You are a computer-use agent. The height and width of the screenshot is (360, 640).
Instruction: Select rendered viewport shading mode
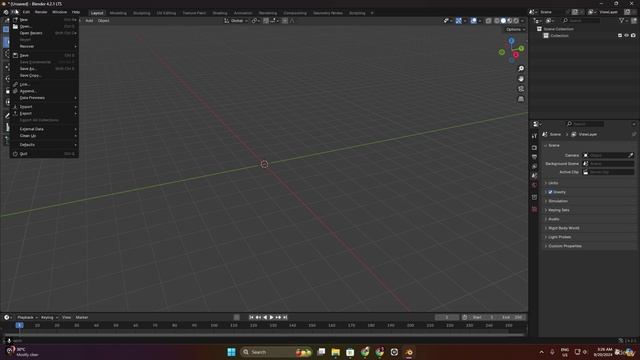(516, 21)
